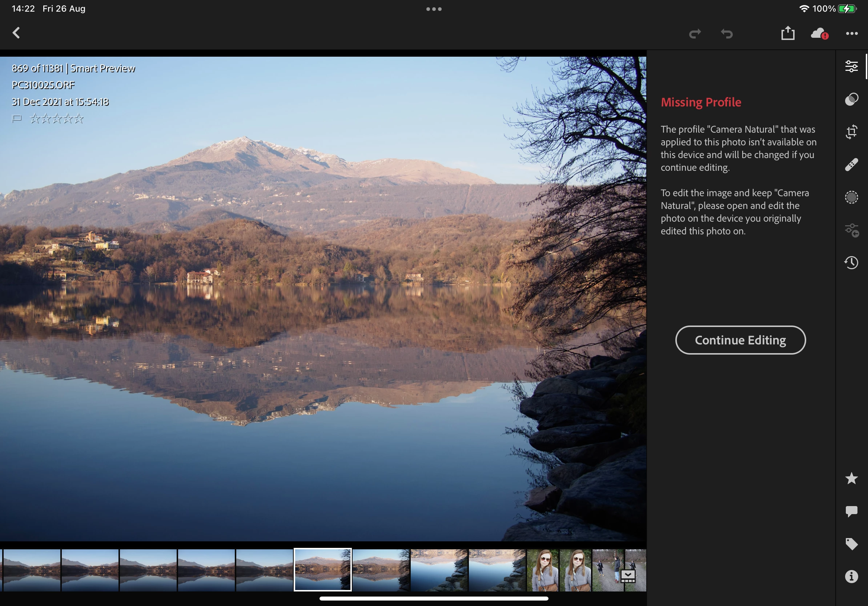Undo the last edit
868x606 pixels.
click(x=726, y=34)
